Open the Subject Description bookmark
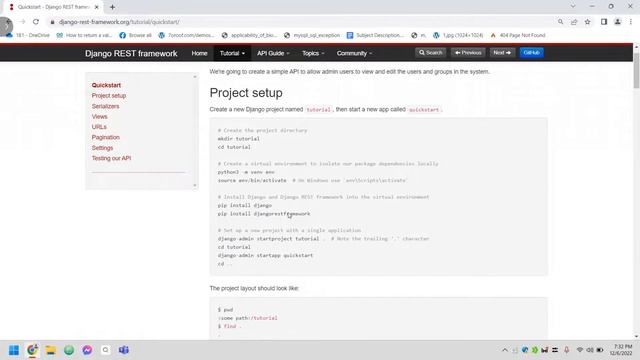The width and height of the screenshot is (640, 360). point(375,36)
